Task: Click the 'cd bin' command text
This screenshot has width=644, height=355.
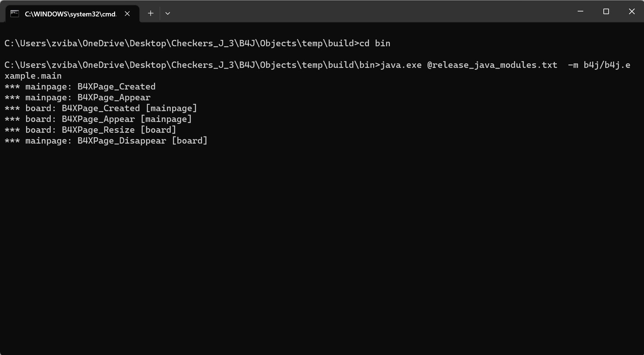Action: [375, 43]
